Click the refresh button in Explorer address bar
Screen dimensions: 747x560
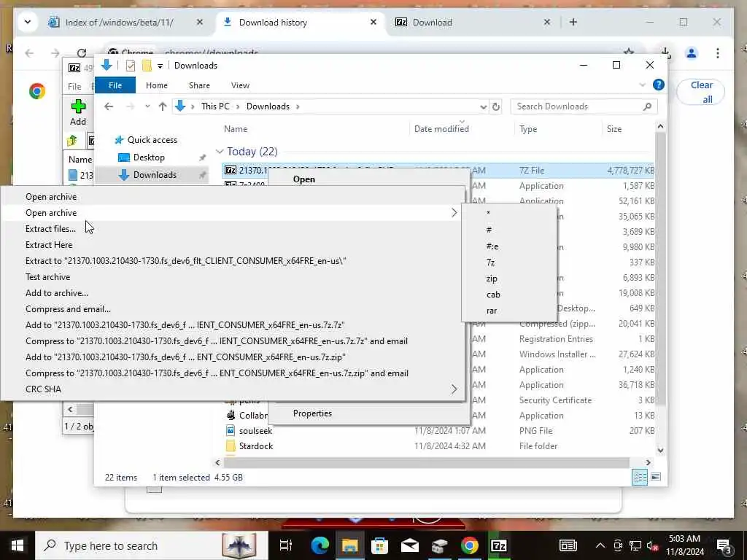(x=496, y=106)
